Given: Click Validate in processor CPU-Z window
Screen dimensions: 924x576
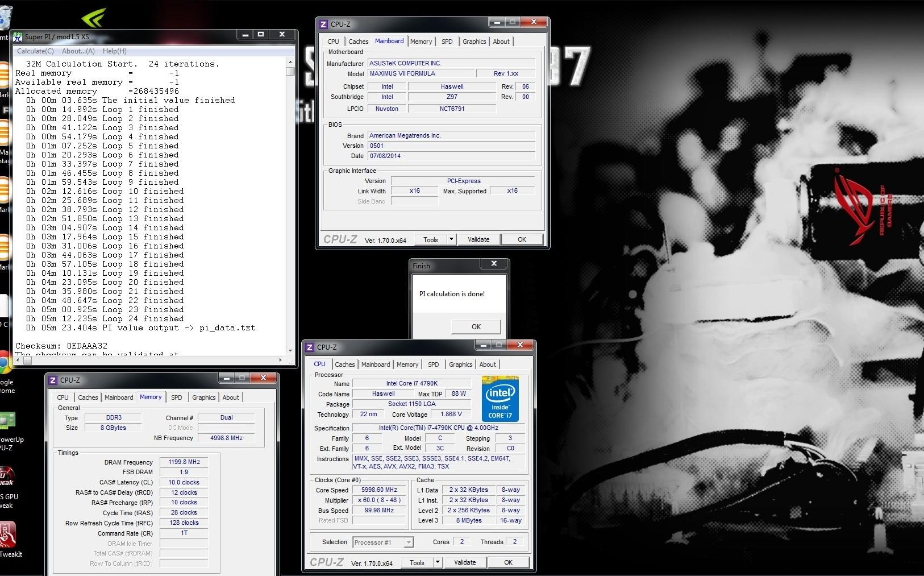Looking at the screenshot, I should coord(465,562).
